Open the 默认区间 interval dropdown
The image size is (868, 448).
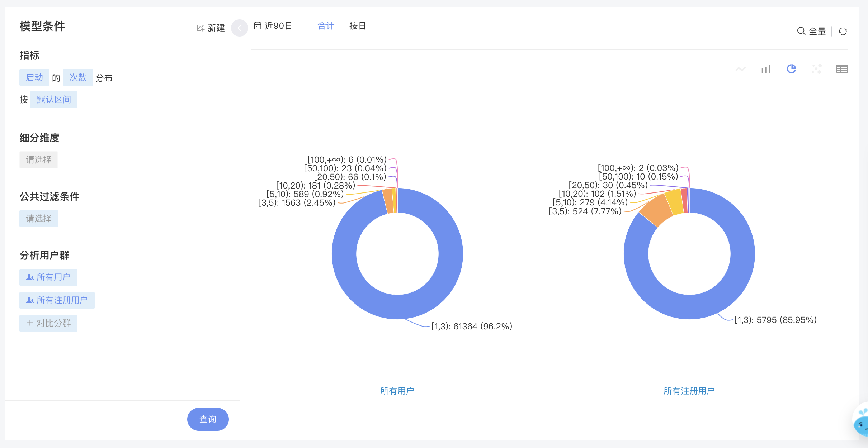tap(54, 100)
